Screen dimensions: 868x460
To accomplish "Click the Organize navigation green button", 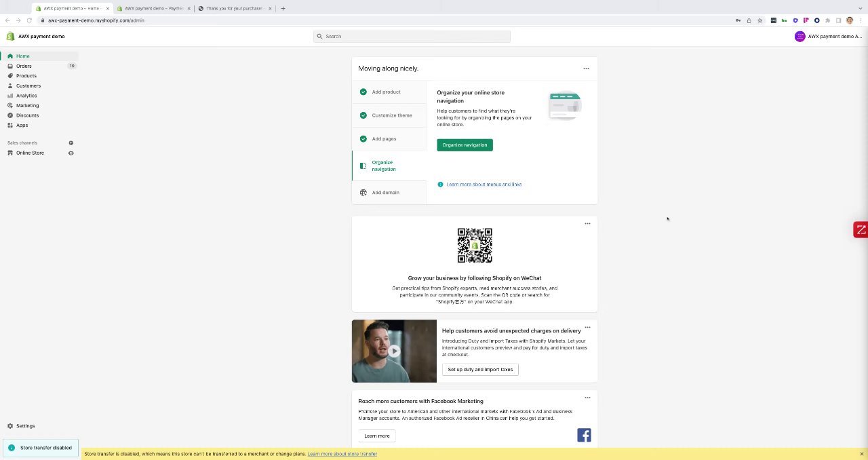I will click(465, 145).
